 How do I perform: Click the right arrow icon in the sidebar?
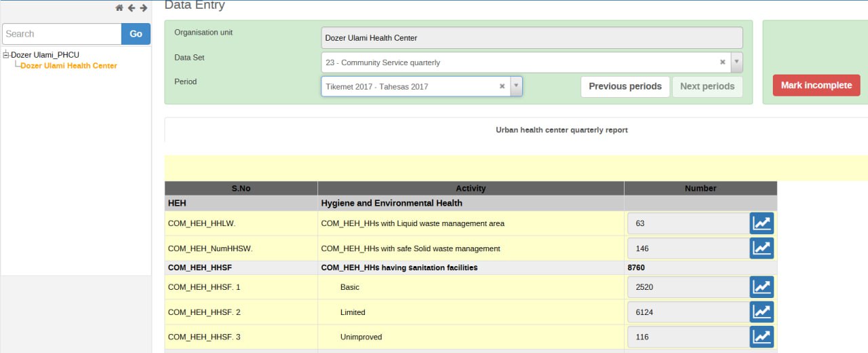click(143, 8)
